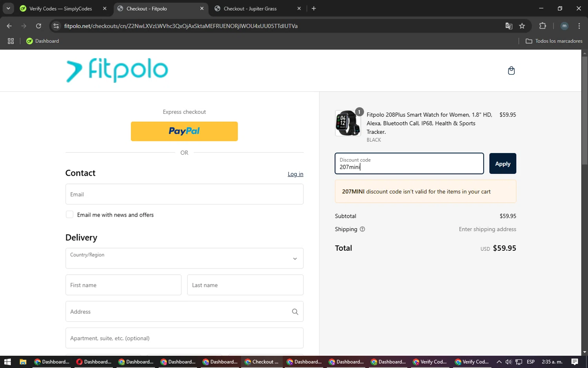588x368 pixels.
Task: Click the First name field
Action: click(x=123, y=285)
